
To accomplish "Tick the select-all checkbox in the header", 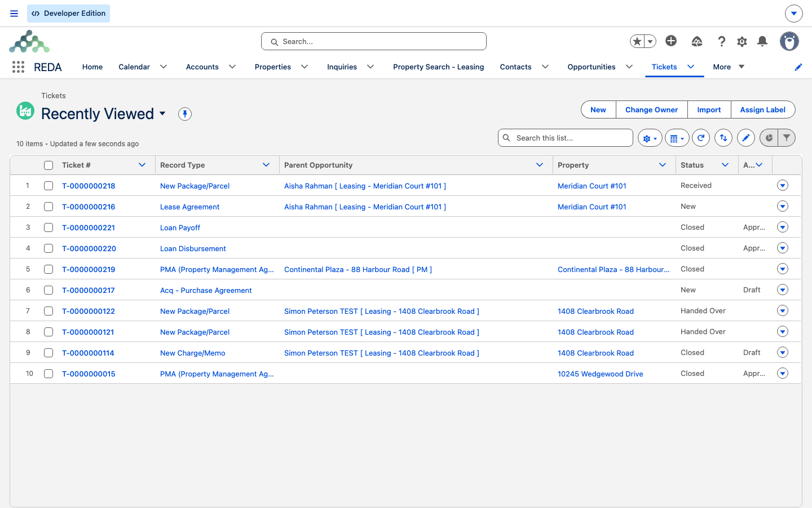I will tap(48, 165).
